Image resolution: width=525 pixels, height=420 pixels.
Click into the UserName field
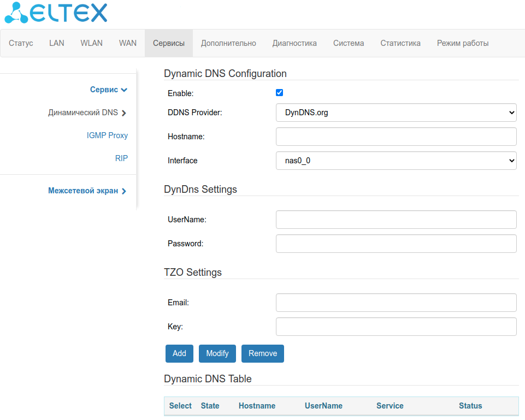(396, 220)
